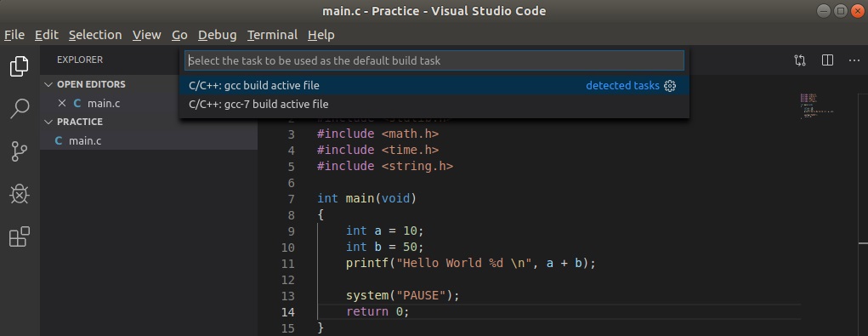Screen dimensions: 868x336
Task: Open the Edit menu
Action: (47, 35)
